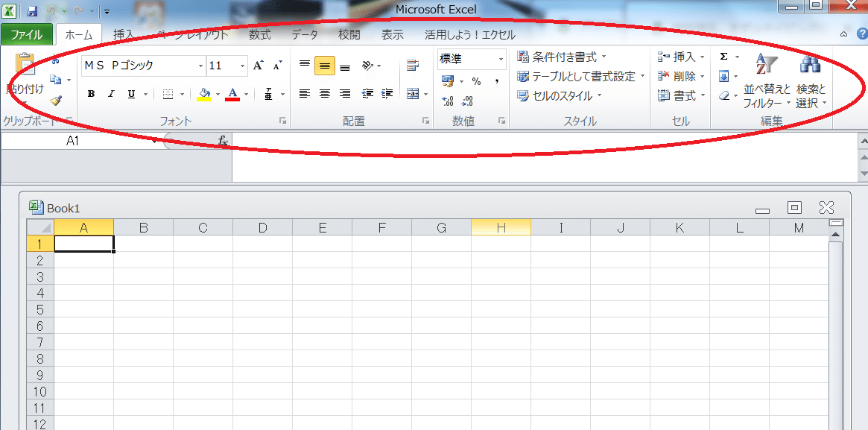Click decrease decimal icon
Screen dimensions: 868x430
tap(468, 101)
